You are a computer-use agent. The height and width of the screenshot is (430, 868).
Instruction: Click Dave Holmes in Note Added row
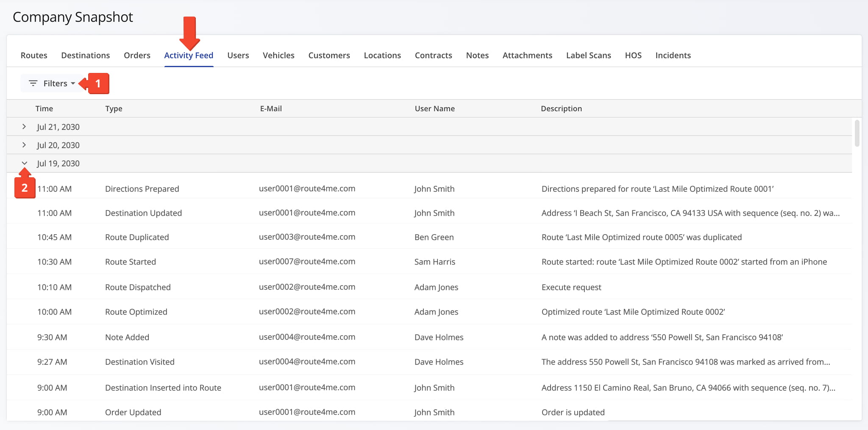click(439, 337)
